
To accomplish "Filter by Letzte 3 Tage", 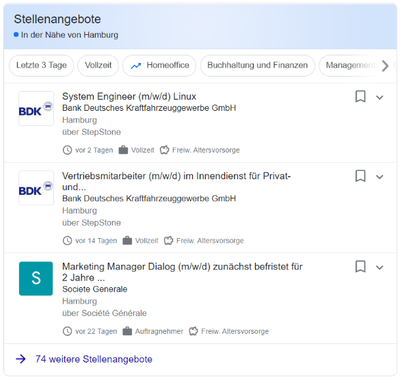I will tap(41, 65).
